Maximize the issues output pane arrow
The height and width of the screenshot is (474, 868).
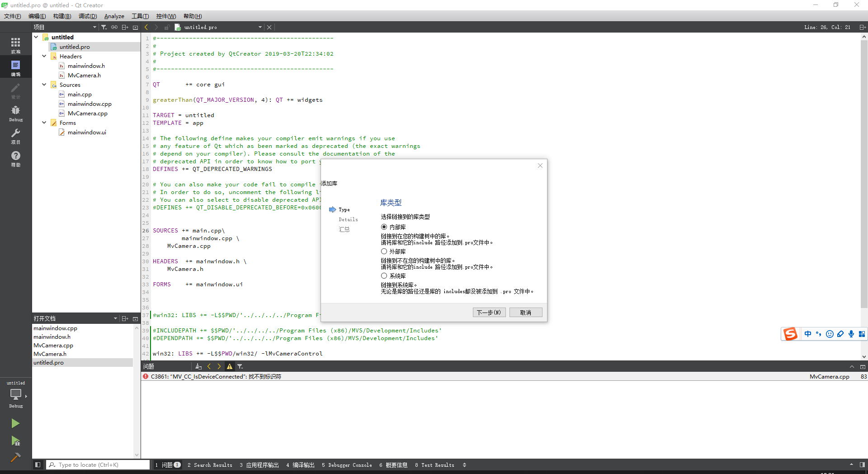(852, 366)
